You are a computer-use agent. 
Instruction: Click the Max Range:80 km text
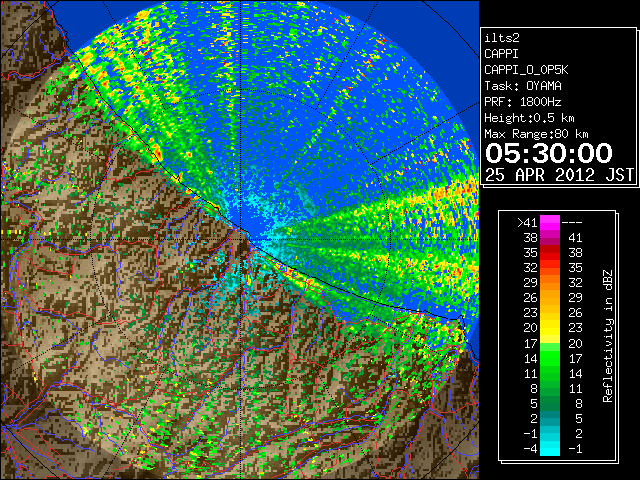[536, 134]
